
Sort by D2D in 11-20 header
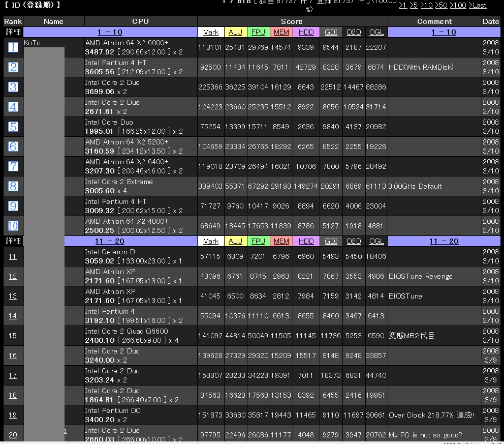coord(354,241)
